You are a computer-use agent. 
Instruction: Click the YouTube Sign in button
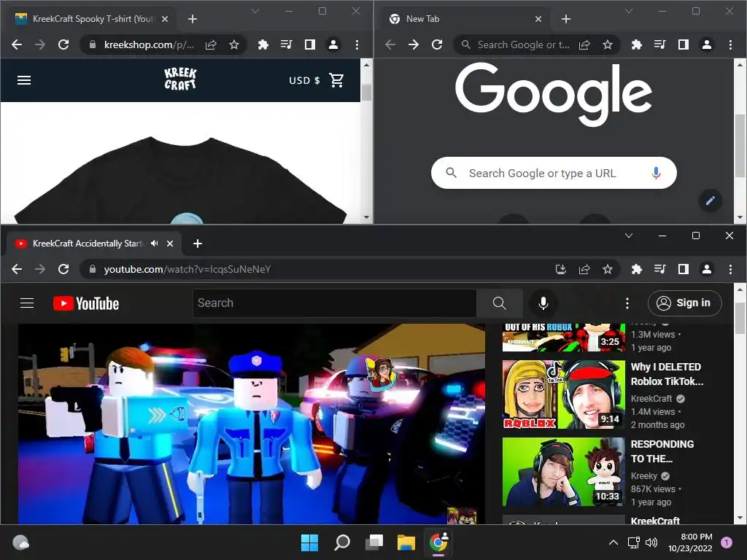coord(684,303)
